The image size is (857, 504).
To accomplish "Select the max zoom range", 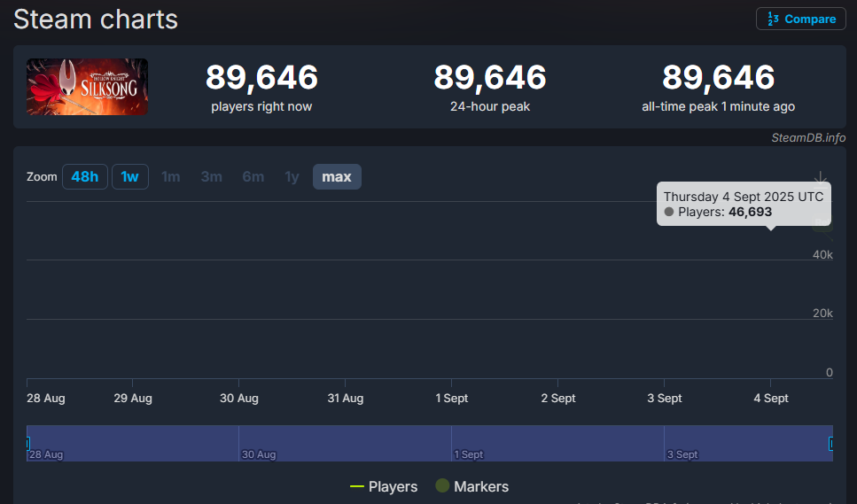I will point(337,177).
